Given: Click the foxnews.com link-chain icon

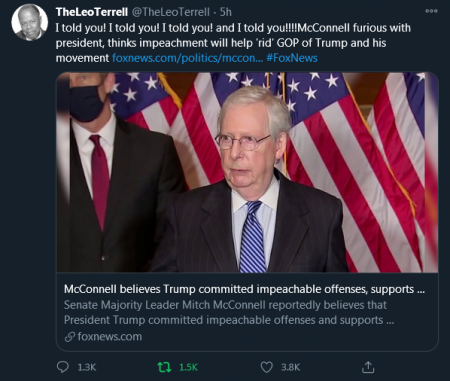Looking at the screenshot, I should [x=70, y=337].
